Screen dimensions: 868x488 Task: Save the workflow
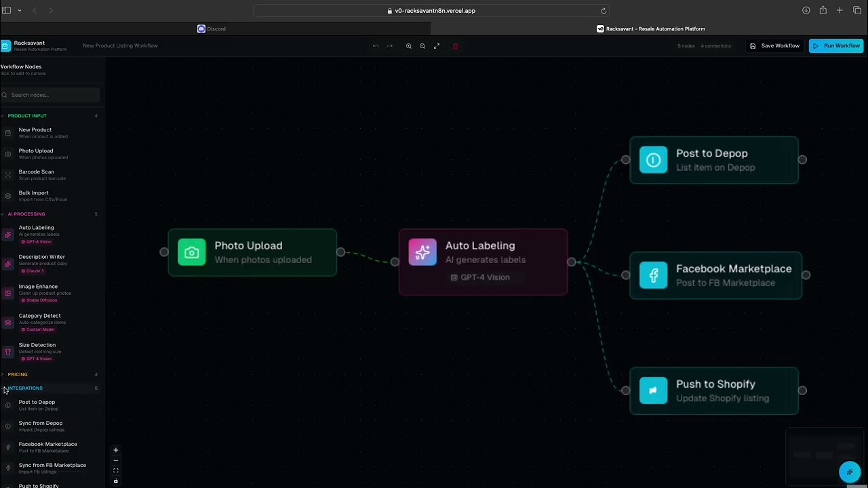click(x=774, y=46)
